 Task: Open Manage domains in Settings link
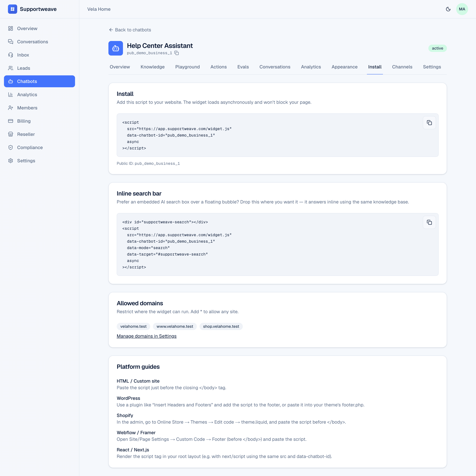pos(147,336)
